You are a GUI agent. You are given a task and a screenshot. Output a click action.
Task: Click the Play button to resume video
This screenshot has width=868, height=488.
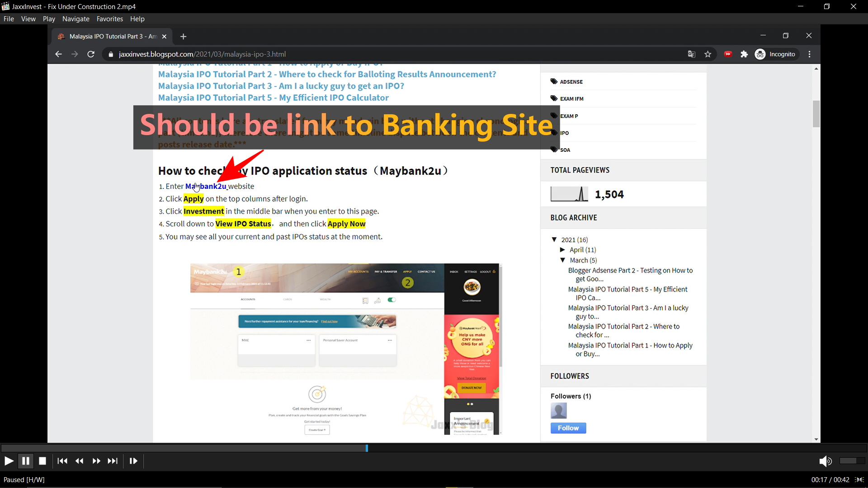9,460
